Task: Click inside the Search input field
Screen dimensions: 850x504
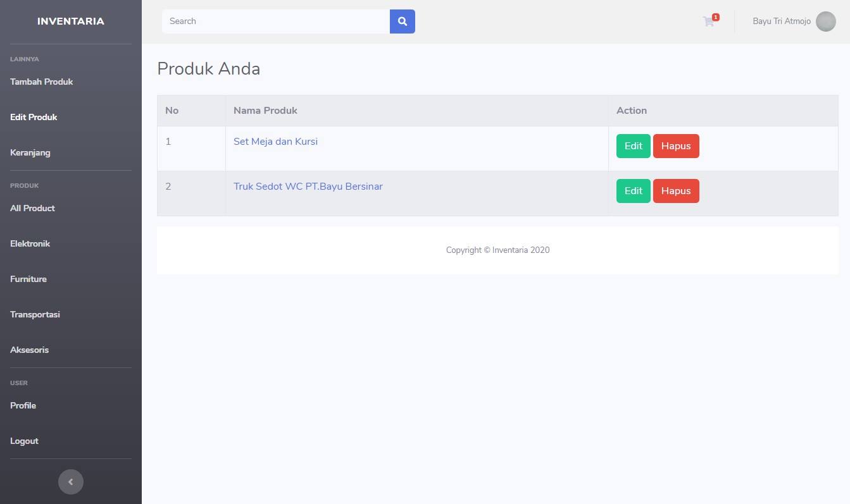Action: pos(275,21)
